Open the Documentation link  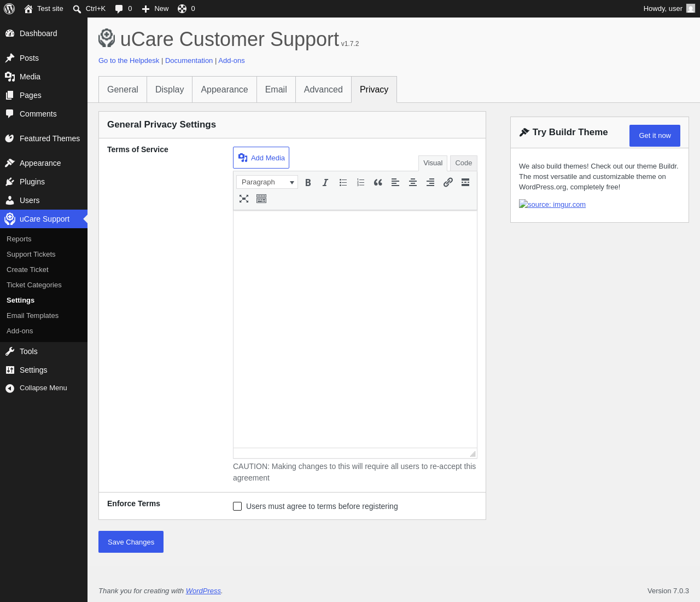189,61
